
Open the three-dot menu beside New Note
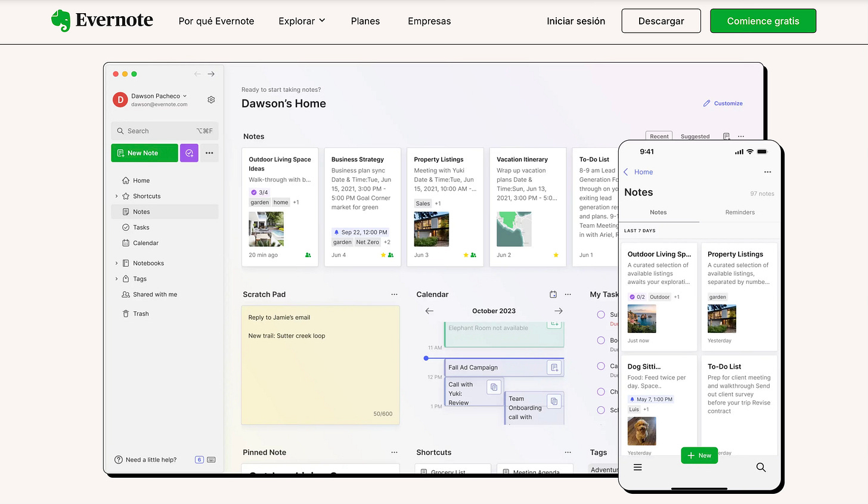[x=209, y=153]
